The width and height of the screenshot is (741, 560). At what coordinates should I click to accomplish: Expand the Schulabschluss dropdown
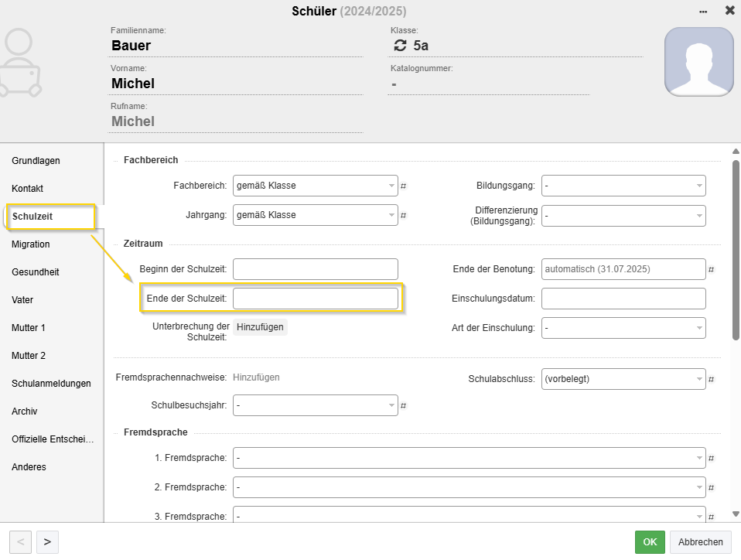point(623,379)
